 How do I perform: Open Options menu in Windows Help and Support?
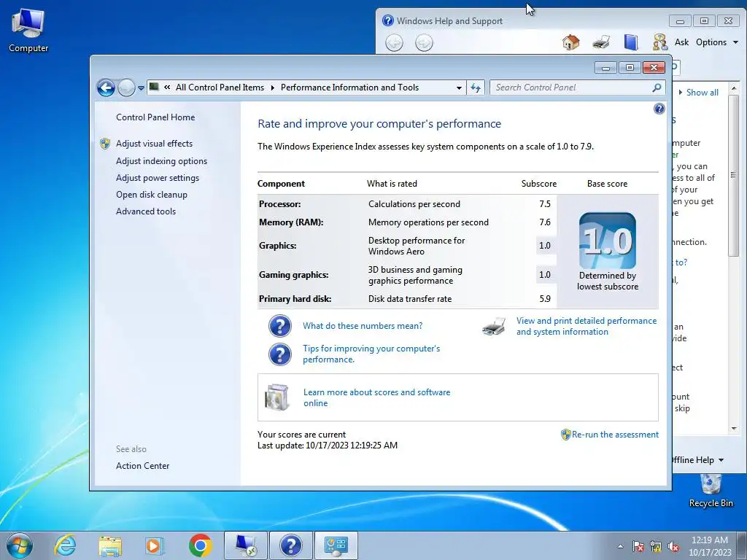point(716,42)
